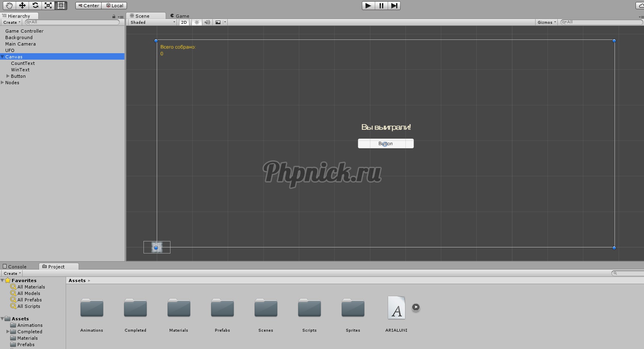Open the Sprites folder icon

point(353,308)
